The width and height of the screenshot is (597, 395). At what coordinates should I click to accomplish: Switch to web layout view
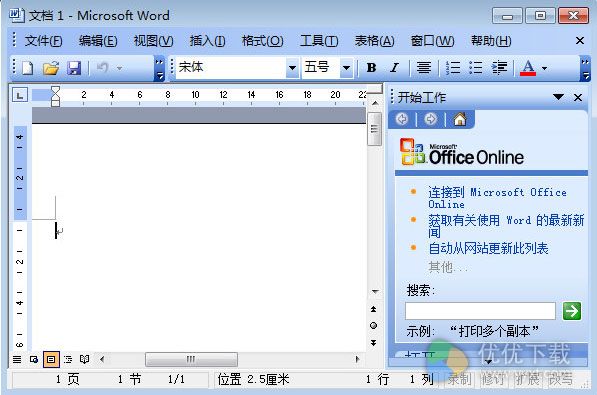[x=34, y=359]
